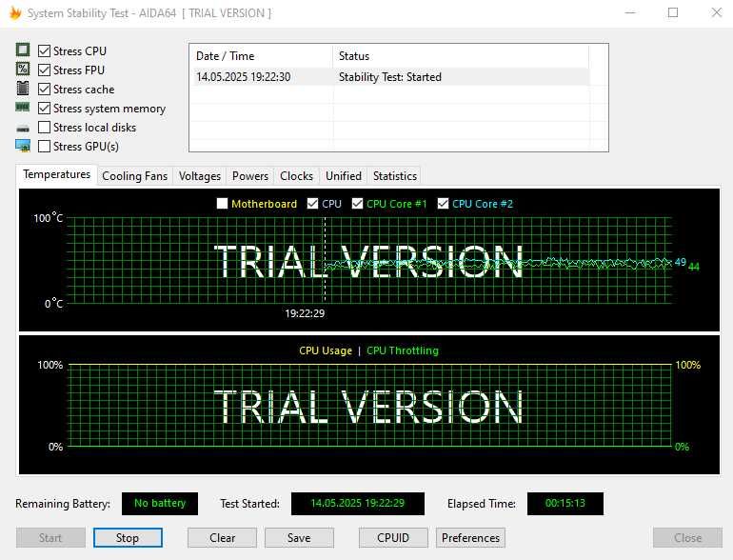The width and height of the screenshot is (733, 560).
Task: Enable the Stress GPU(s) checkbox
Action: pos(44,147)
